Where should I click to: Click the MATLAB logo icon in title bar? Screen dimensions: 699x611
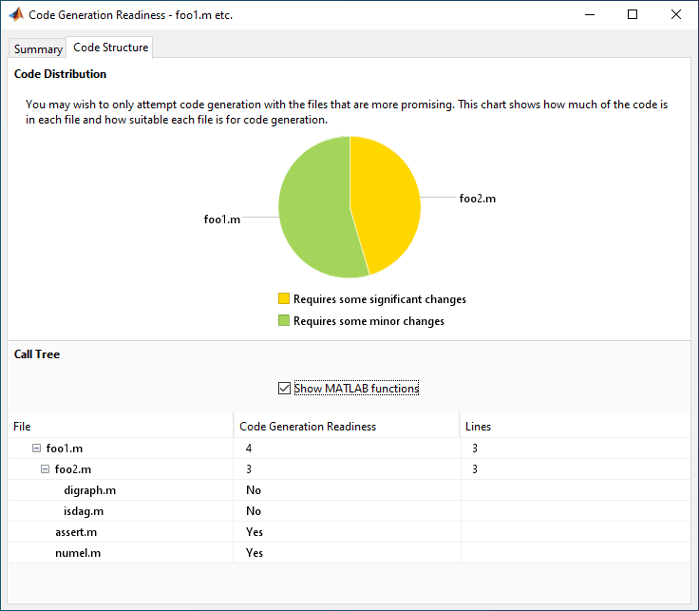(15, 15)
